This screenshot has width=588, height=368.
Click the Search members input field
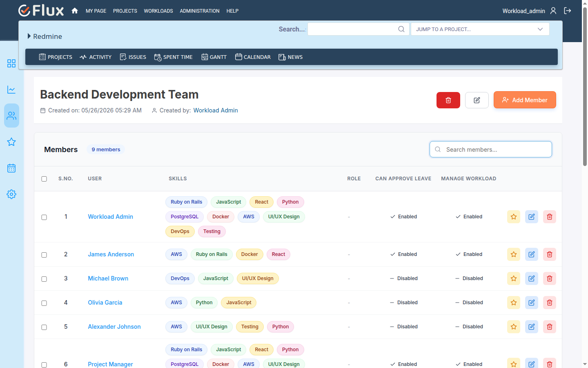491,149
